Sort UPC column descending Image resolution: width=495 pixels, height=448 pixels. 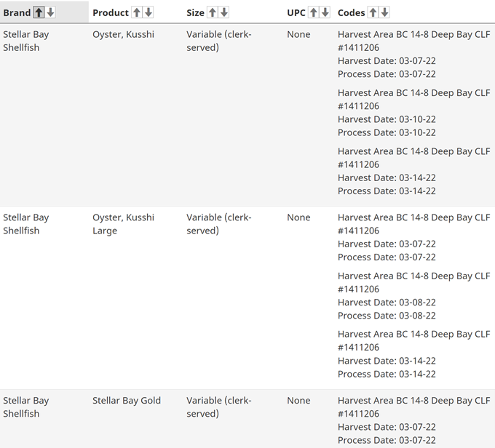pos(325,12)
